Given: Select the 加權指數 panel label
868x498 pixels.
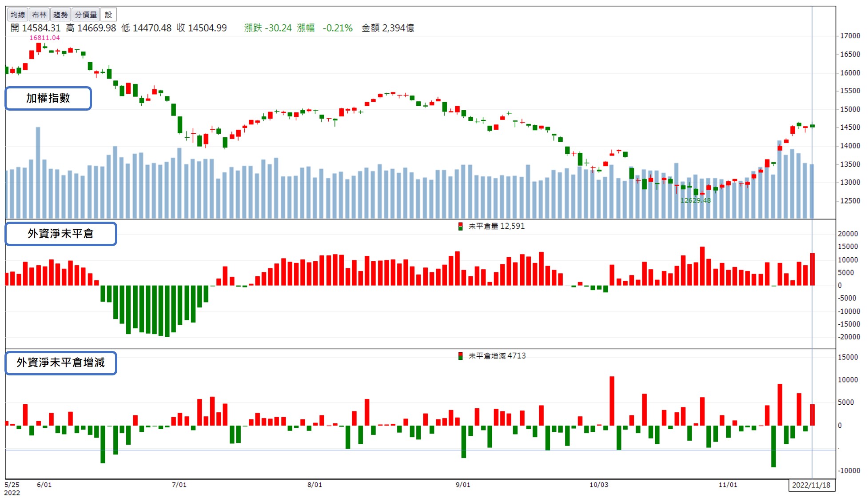Looking at the screenshot, I should click(x=48, y=98).
